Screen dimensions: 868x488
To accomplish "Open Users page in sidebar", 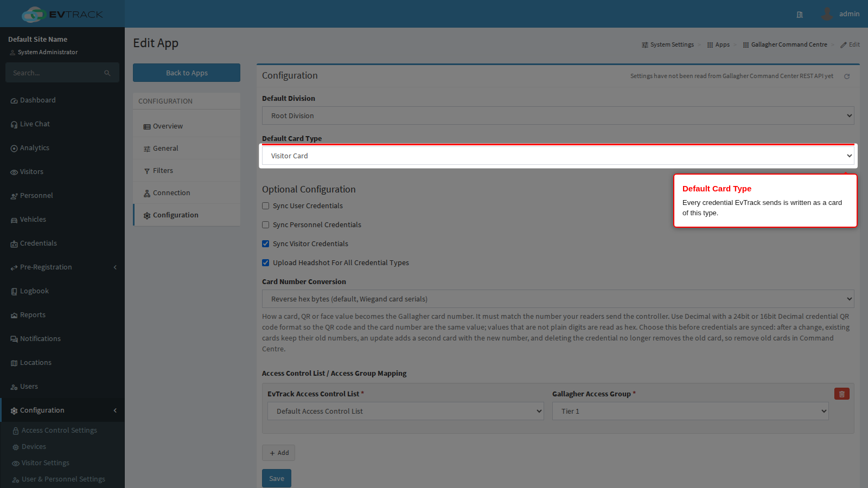I will pos(62,387).
